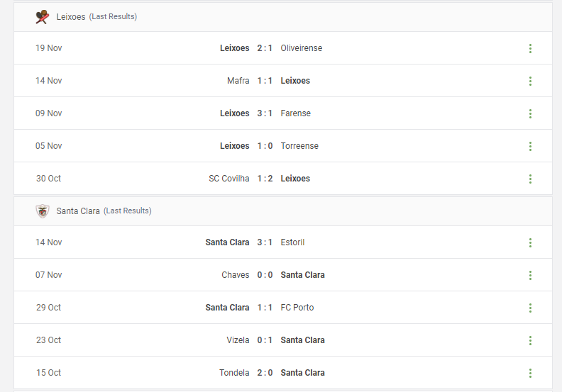562x392 pixels.
Task: Click the 0:1 score at Vizela
Action: tap(265, 340)
